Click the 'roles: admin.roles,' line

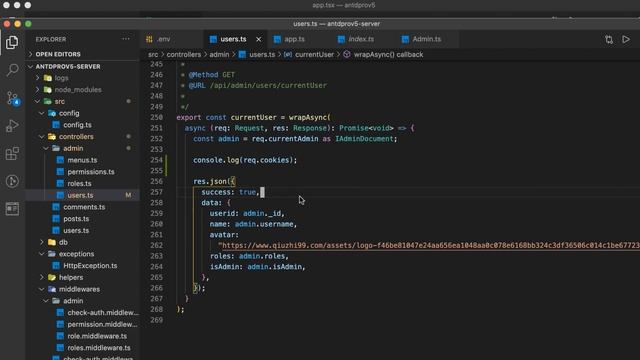(249, 256)
